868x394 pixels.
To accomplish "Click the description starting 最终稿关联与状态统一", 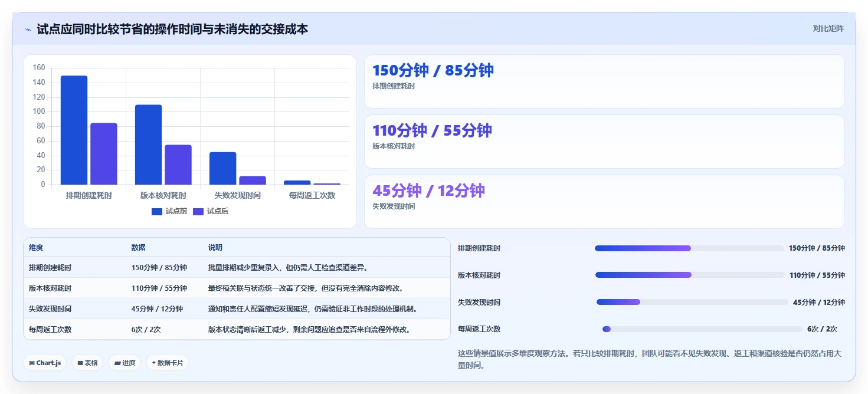I will [x=306, y=288].
